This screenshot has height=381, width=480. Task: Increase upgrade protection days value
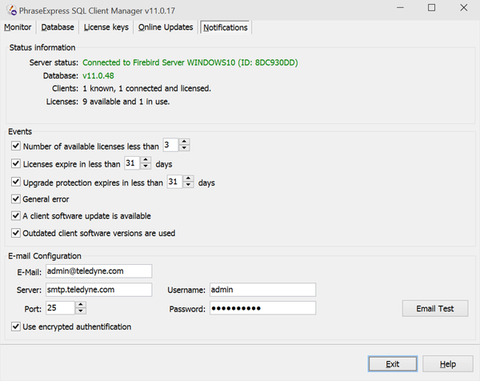click(188, 178)
